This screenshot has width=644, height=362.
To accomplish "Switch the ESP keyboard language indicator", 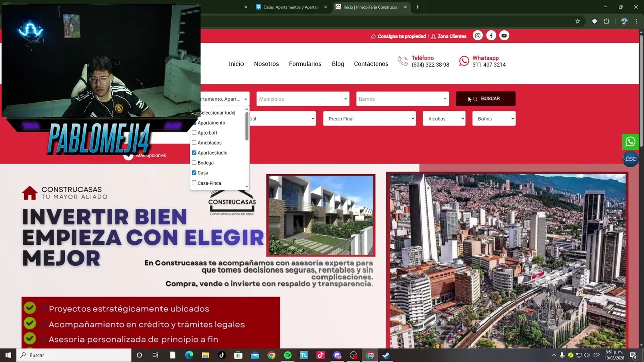I will tap(596, 355).
